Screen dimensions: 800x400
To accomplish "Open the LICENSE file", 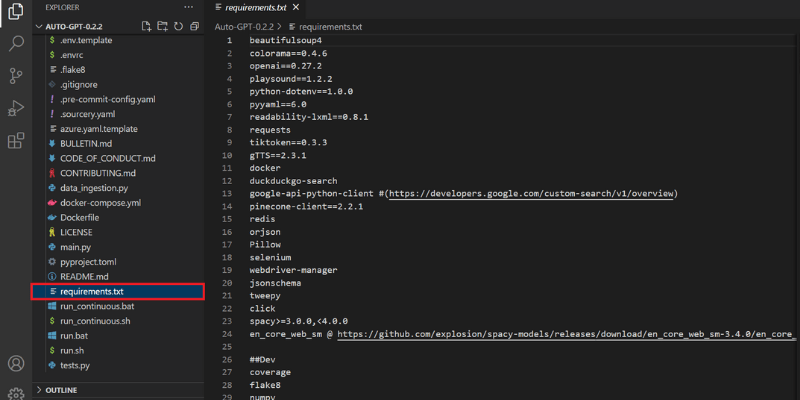I will [76, 232].
